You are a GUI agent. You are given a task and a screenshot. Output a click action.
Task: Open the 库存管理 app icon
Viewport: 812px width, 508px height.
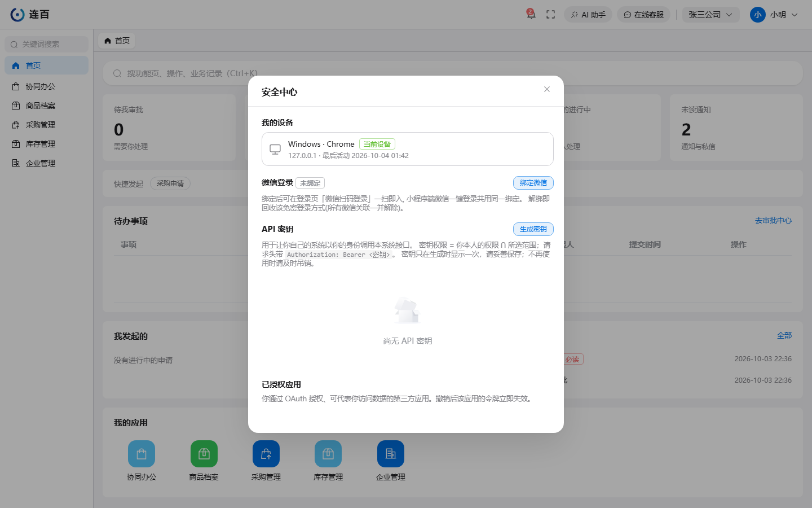coord(328,454)
